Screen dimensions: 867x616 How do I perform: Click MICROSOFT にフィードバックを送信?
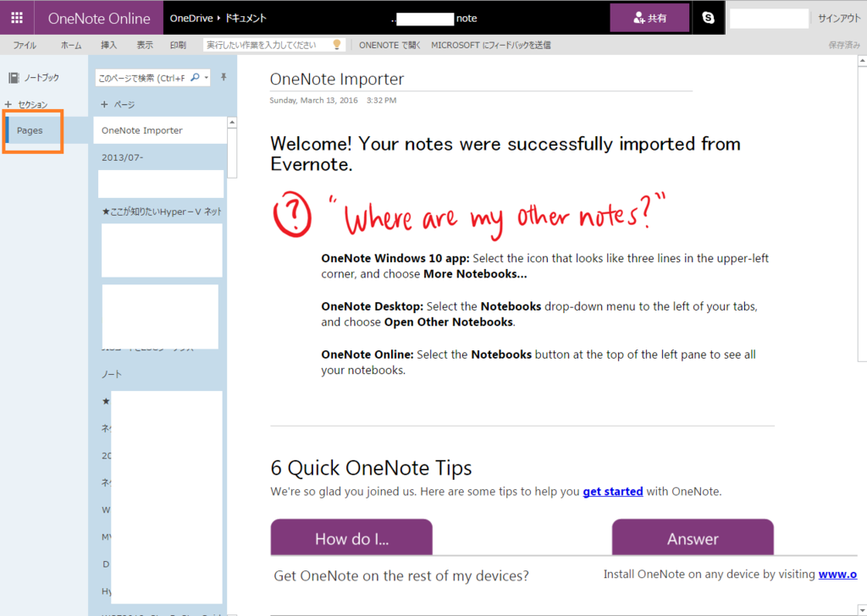point(491,46)
